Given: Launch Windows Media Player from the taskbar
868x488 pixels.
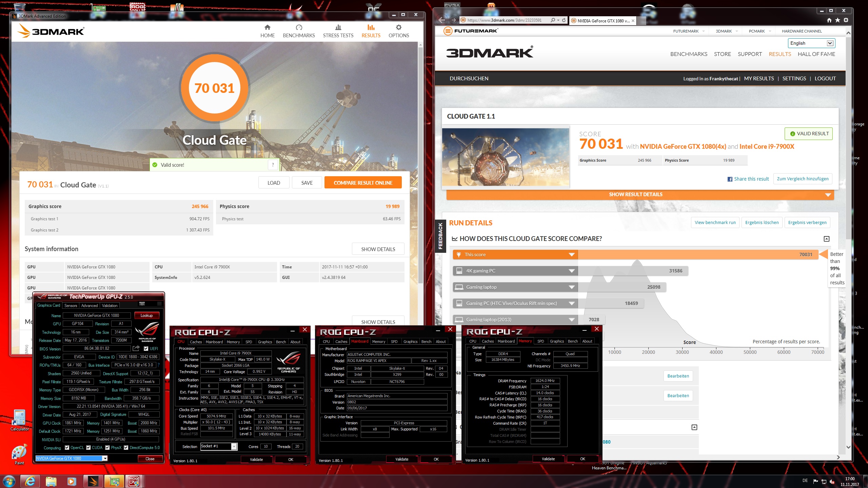Looking at the screenshot, I should tap(72, 481).
